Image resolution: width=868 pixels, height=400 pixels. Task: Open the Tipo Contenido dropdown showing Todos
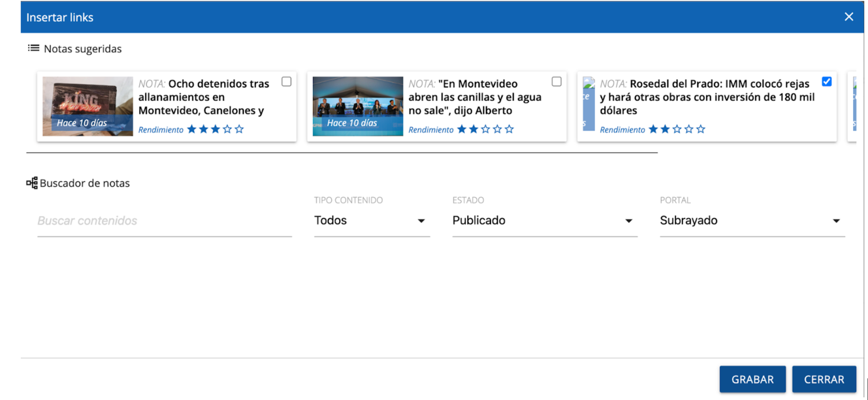(x=371, y=221)
